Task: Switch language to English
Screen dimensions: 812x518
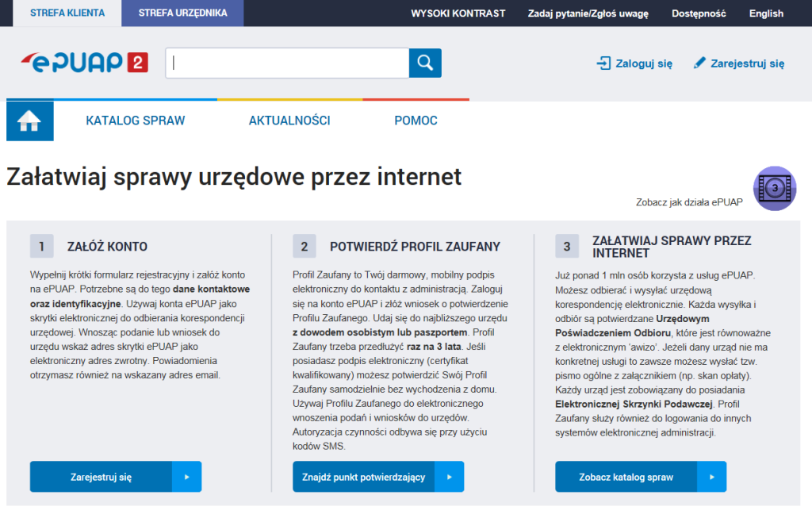Action: [x=766, y=13]
